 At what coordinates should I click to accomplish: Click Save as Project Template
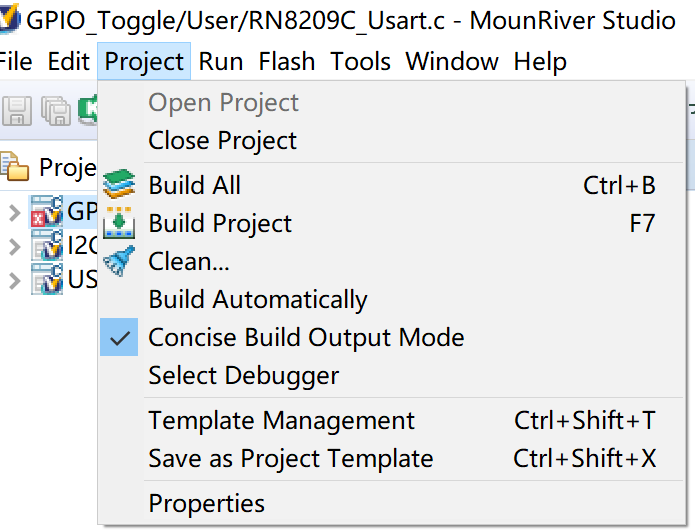tap(291, 459)
